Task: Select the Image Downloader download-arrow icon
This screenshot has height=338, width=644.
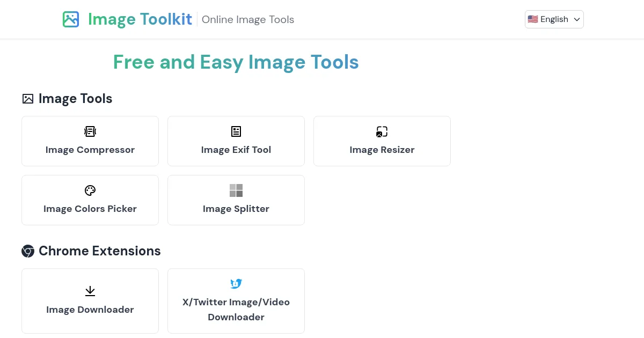Action: [x=90, y=291]
